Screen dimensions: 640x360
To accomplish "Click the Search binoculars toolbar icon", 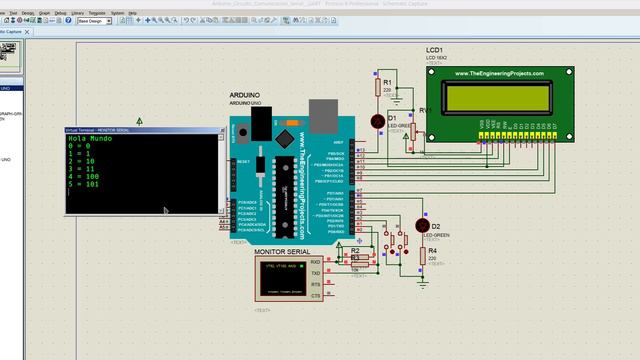I will (x=296, y=20).
